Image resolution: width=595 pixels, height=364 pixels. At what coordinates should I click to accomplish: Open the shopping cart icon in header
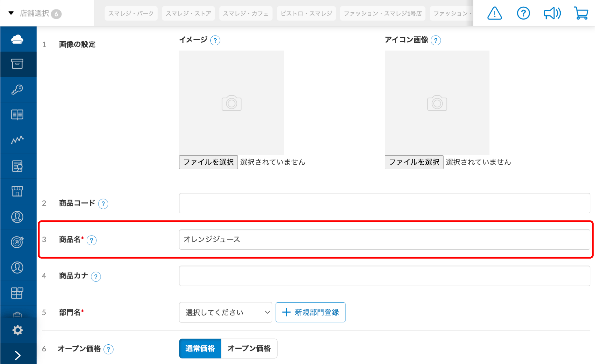coord(581,13)
